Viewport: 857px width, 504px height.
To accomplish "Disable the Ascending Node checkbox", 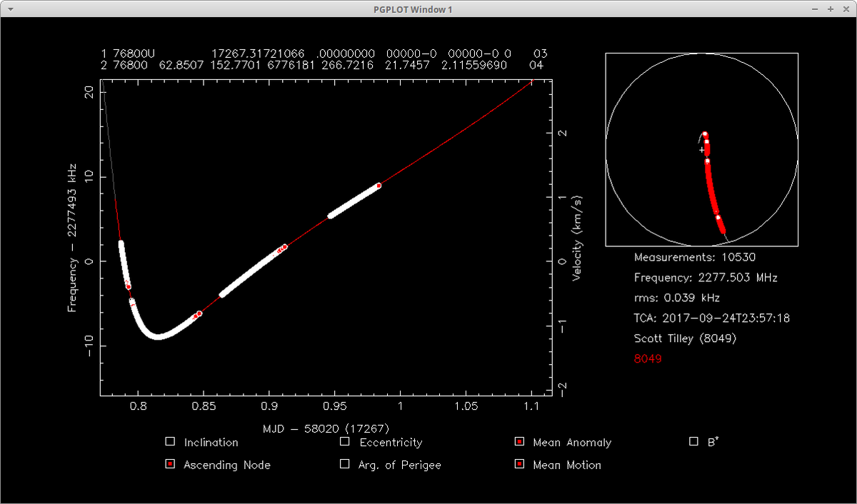I will 170,465.
